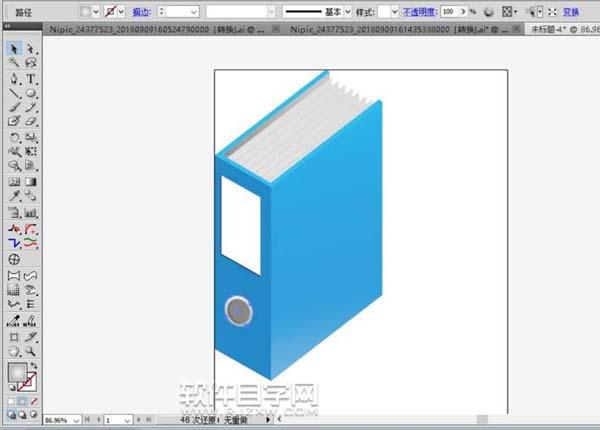Expand the brush definition 基本 dropdown
Screen dimensions: 600x430
tap(348, 12)
